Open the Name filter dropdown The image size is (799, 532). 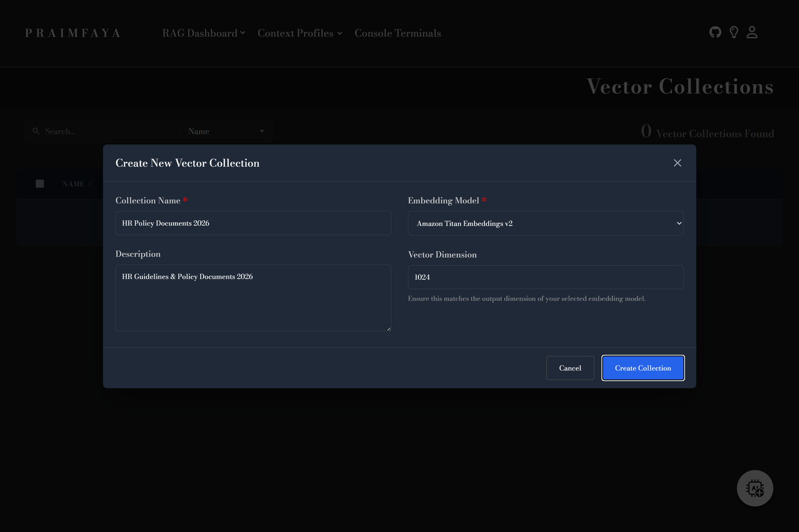click(226, 131)
